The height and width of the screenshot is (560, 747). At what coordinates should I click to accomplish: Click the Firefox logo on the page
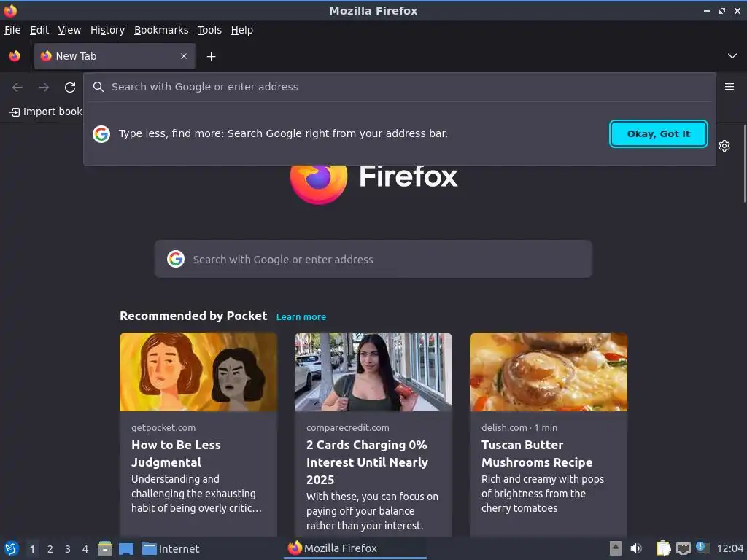click(318, 184)
